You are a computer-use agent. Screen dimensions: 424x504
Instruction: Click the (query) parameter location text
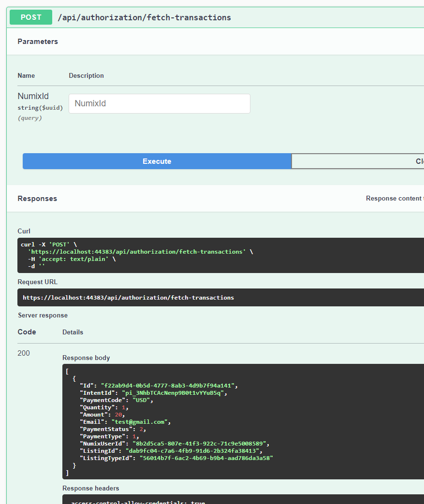[x=29, y=118]
